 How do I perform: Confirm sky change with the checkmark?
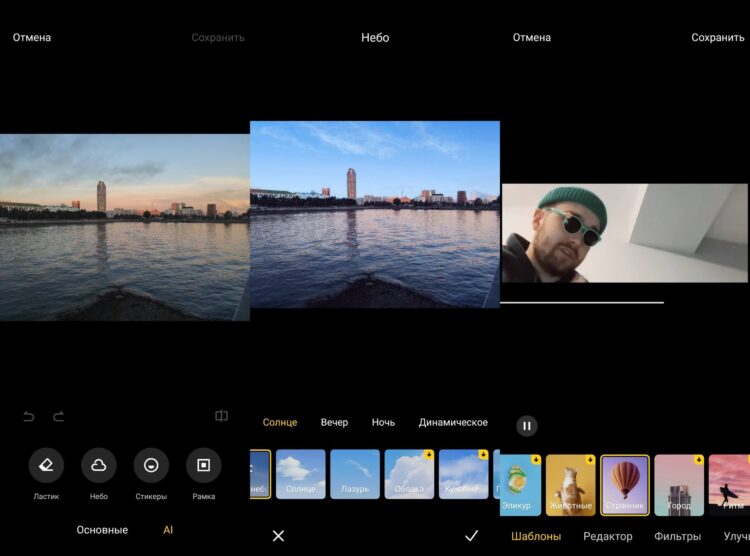(x=471, y=536)
